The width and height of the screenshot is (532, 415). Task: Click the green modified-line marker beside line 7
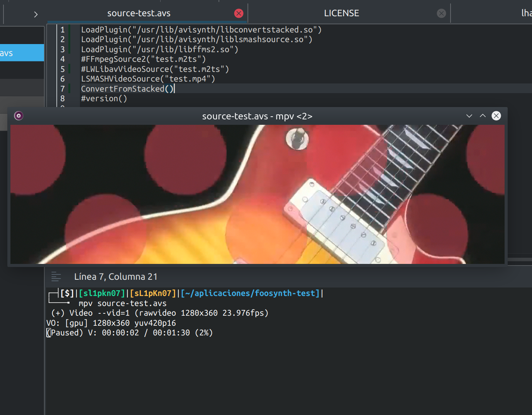click(69, 88)
